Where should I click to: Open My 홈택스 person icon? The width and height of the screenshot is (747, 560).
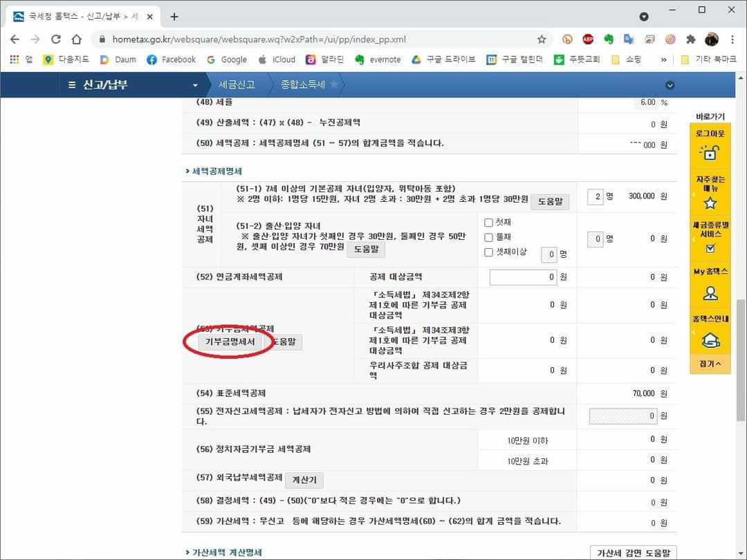(x=710, y=293)
